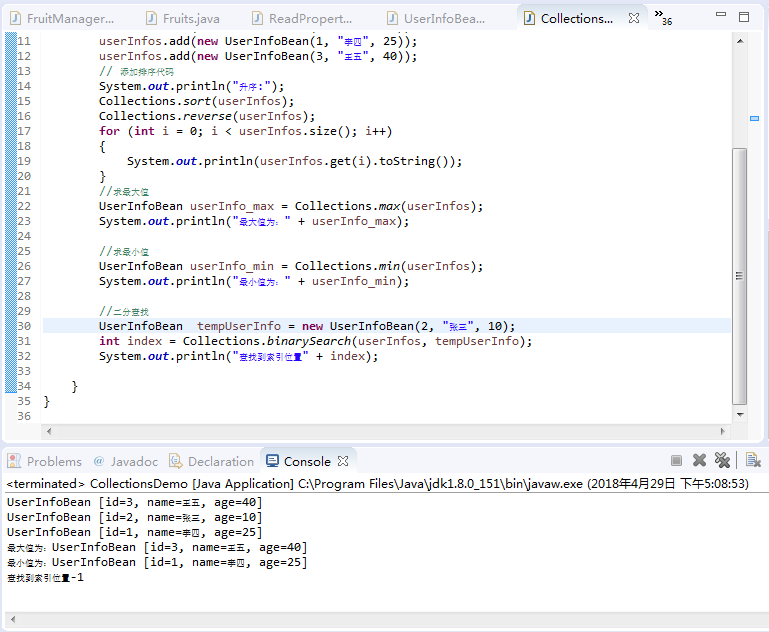This screenshot has width=769, height=632.
Task: Click the userInfos.get(i).toString() line
Action: pos(294,161)
